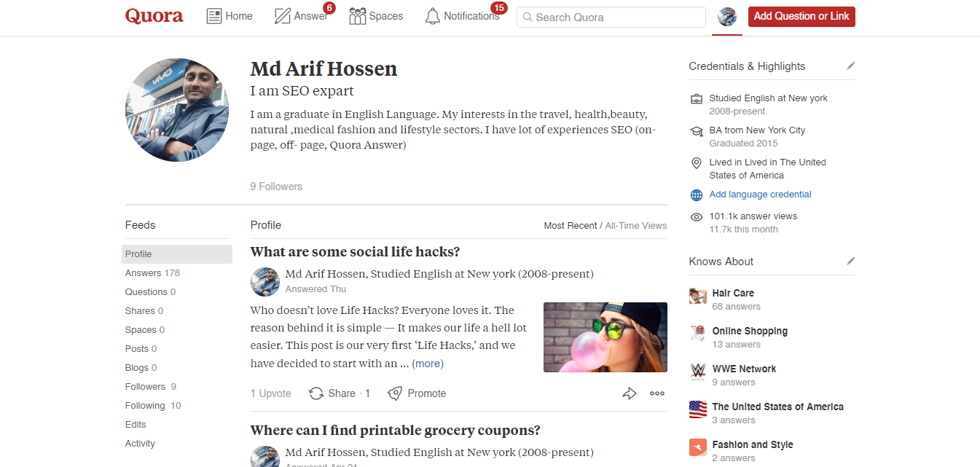Expand answer text with (more) link
The height and width of the screenshot is (467, 980).
428,364
